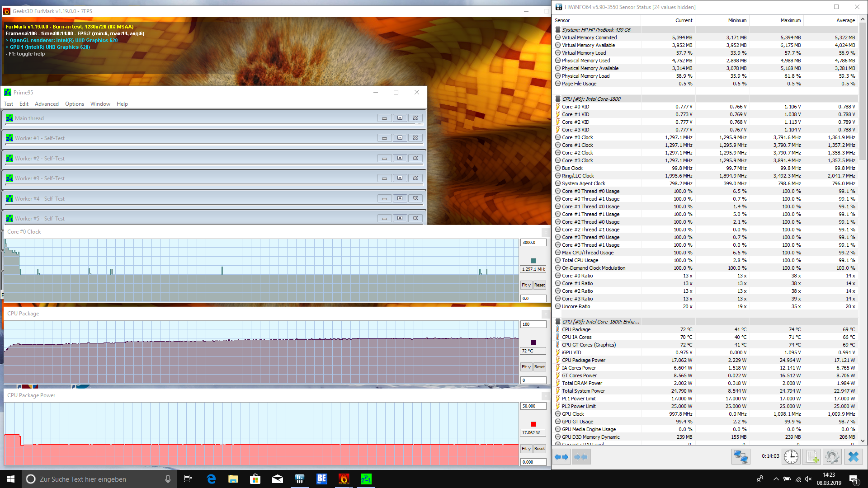Click Reset on the CPU Package graph
868x488 pixels.
pos(539,367)
